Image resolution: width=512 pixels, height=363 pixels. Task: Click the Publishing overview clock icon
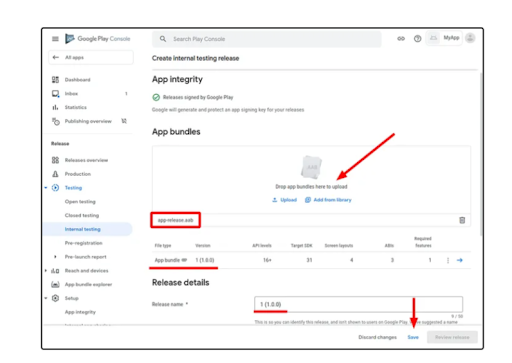[55, 121]
